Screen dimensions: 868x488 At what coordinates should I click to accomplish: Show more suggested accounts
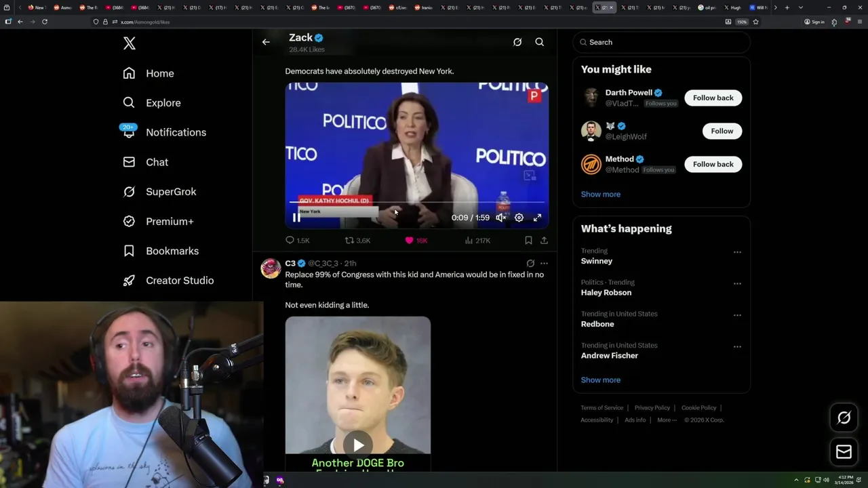pos(600,195)
